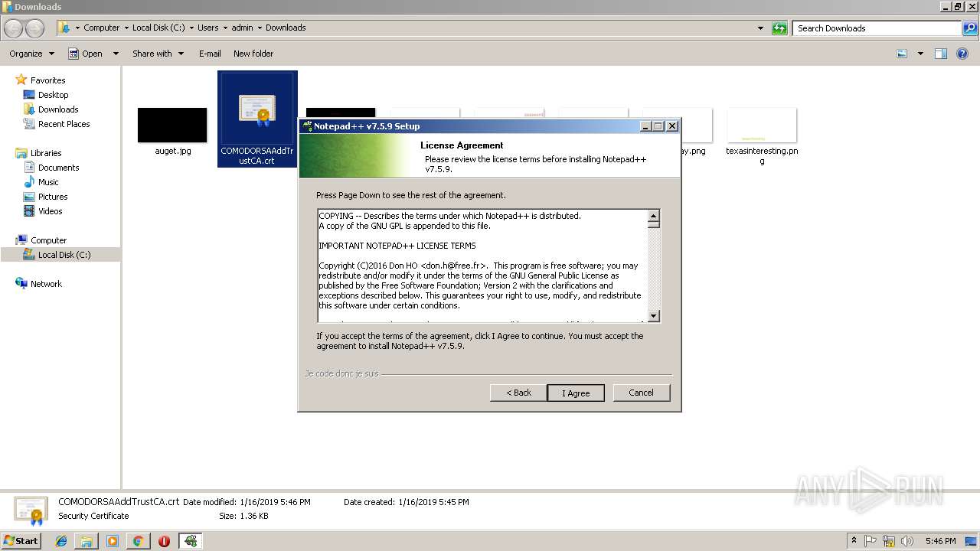The height and width of the screenshot is (551, 980).
Task: Open Explorer help icon
Action: pos(962,54)
